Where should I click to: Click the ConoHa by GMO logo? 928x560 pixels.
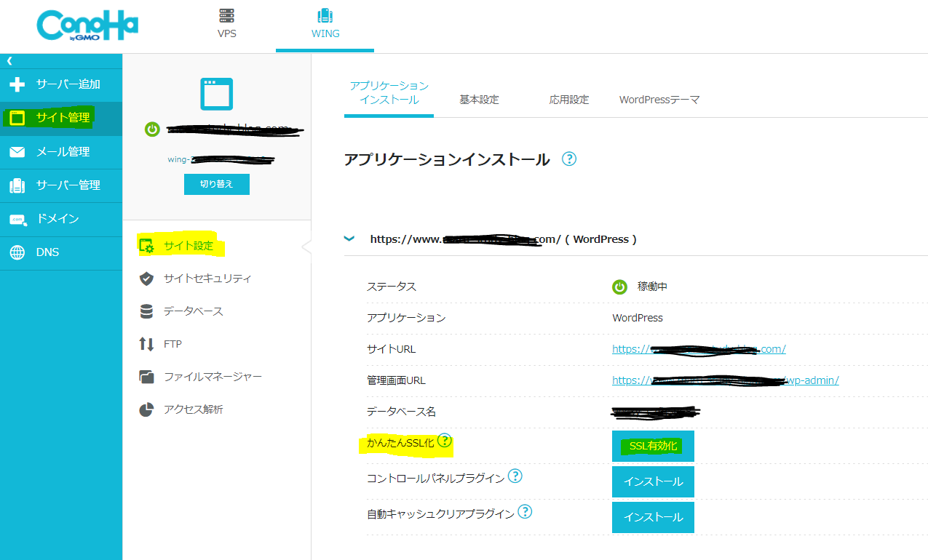87,26
